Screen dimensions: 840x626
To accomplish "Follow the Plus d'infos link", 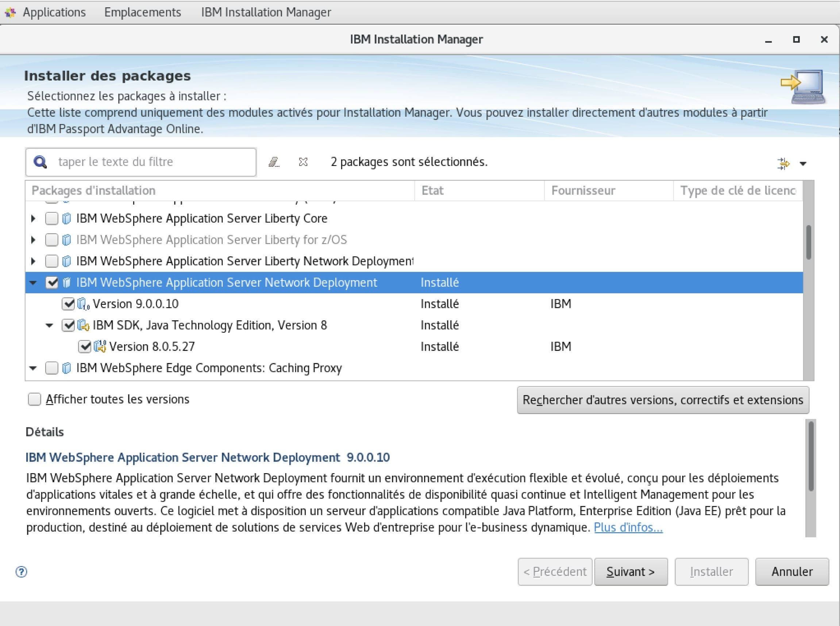I will (x=627, y=527).
